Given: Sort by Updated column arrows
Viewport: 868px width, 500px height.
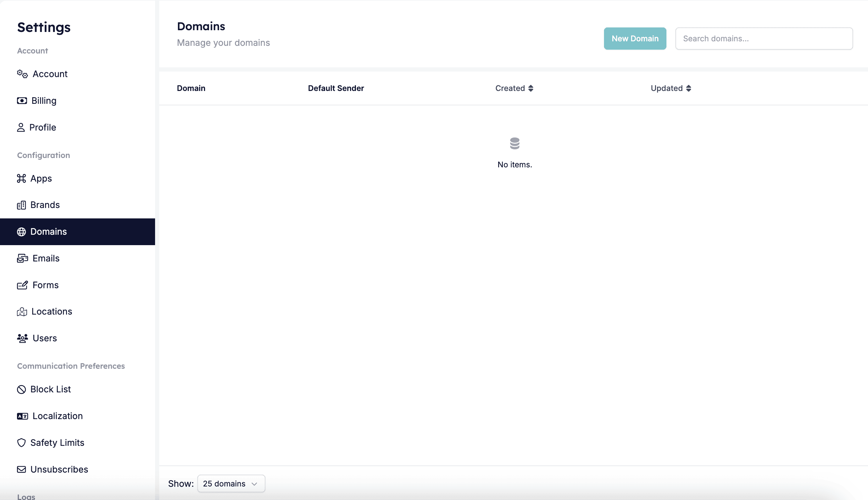Looking at the screenshot, I should pos(689,88).
